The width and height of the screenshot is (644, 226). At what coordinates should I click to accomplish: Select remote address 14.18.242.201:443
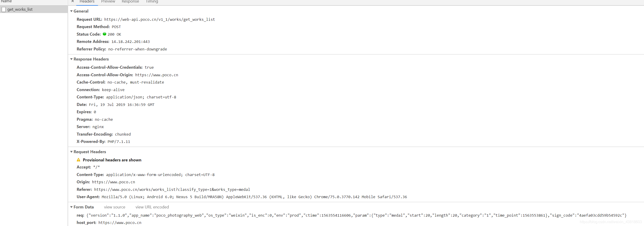click(130, 42)
